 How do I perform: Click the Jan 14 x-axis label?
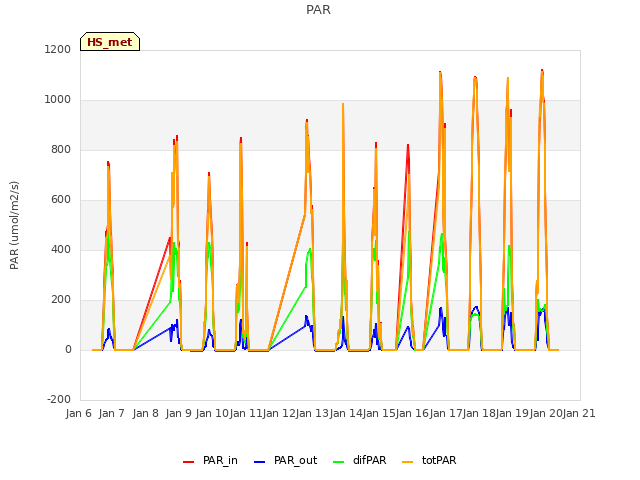coord(346,413)
